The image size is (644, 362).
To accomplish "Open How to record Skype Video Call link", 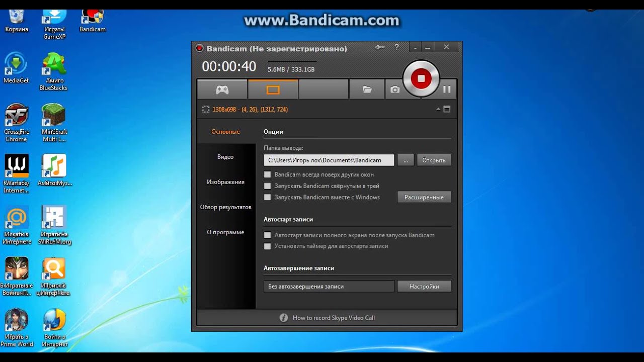I will 334,318.
